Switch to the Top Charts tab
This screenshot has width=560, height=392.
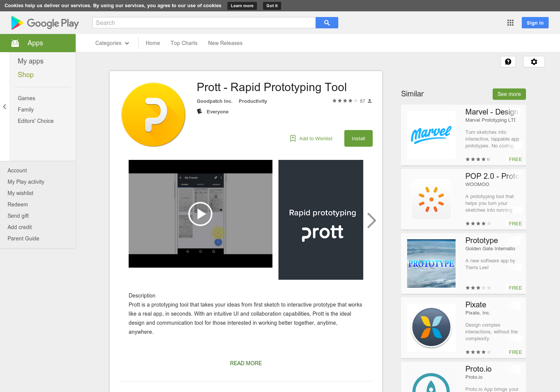184,43
